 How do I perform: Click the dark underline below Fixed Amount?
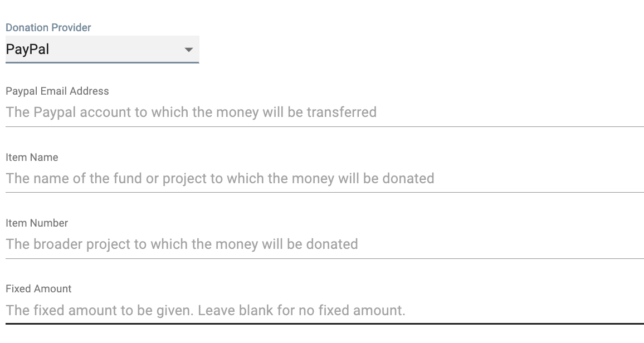[324, 323]
